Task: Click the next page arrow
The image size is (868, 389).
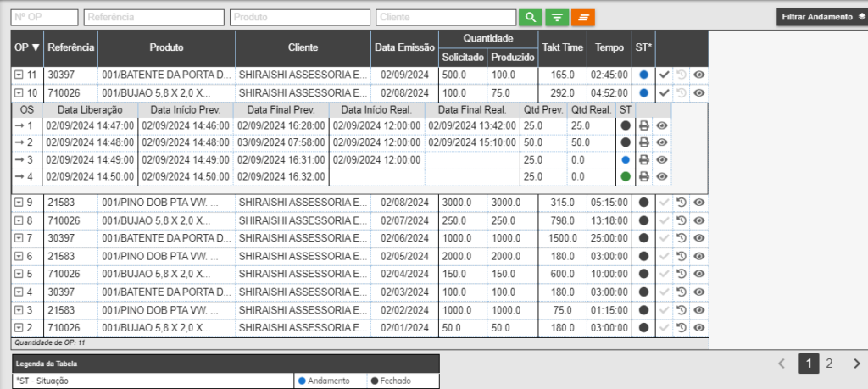Action: coord(856,364)
